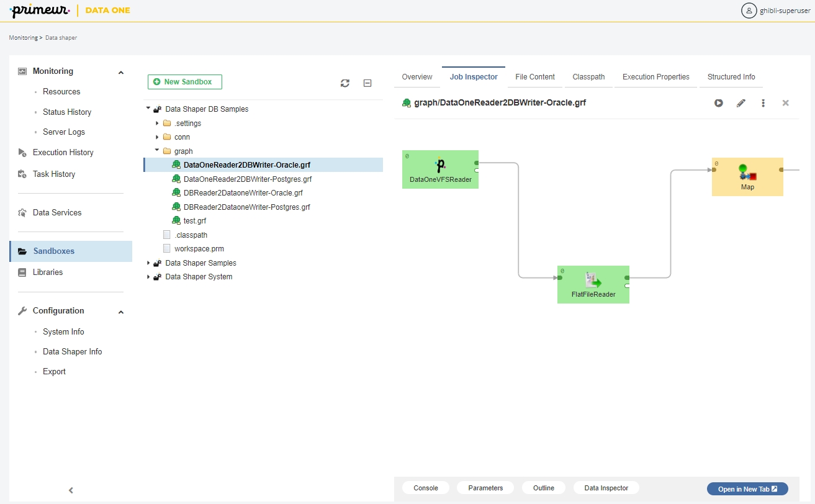This screenshot has height=504, width=815.
Task: Run the graph with the play icon
Action: 718,103
